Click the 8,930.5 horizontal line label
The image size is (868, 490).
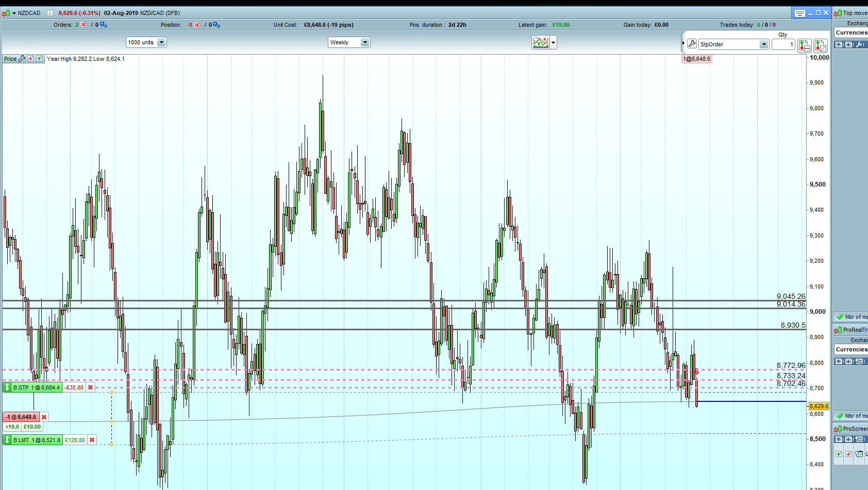793,325
